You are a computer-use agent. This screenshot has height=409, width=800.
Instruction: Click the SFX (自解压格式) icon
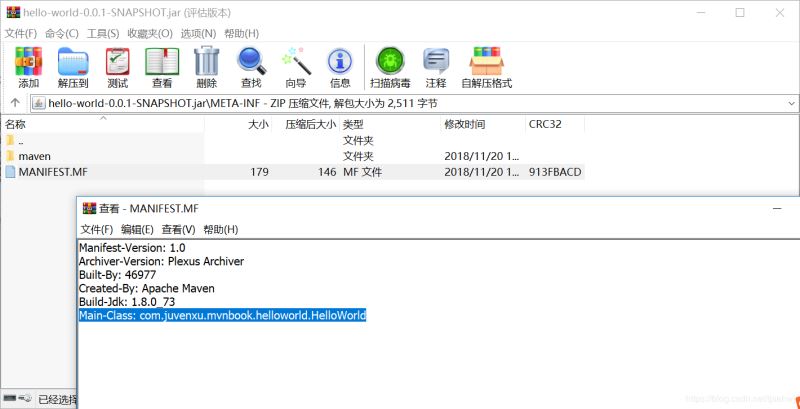coord(486,61)
